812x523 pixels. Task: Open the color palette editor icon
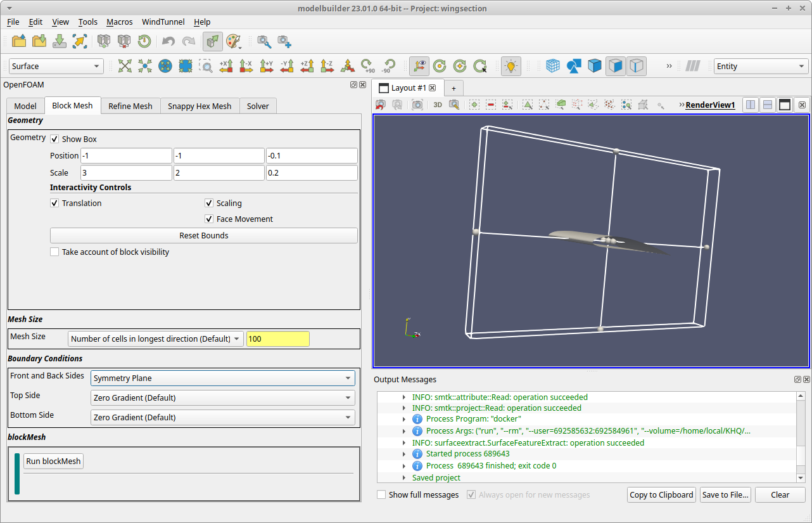tap(233, 41)
